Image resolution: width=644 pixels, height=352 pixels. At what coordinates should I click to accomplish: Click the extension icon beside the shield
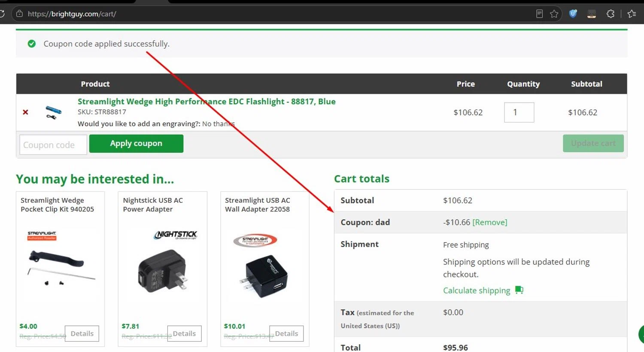pos(592,14)
